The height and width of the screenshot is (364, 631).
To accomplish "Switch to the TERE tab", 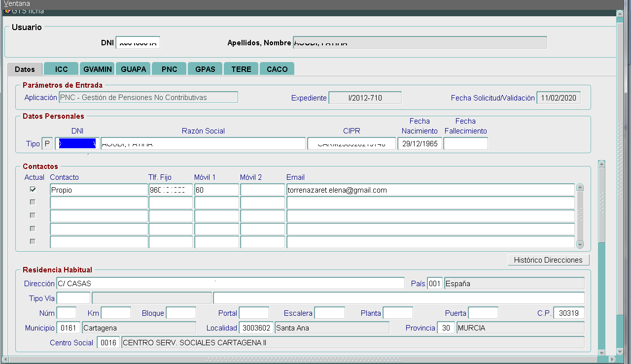I will click(241, 69).
